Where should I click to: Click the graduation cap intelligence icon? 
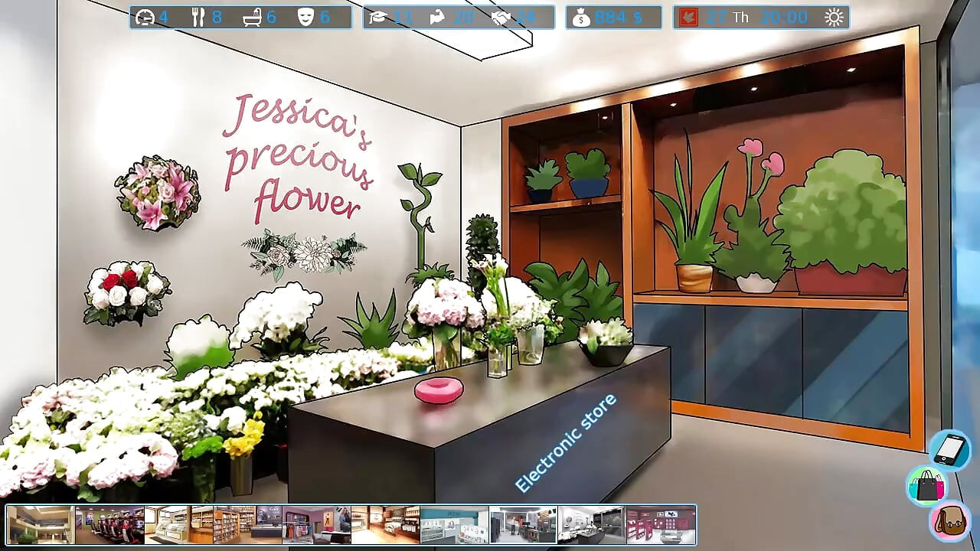pyautogui.click(x=377, y=17)
